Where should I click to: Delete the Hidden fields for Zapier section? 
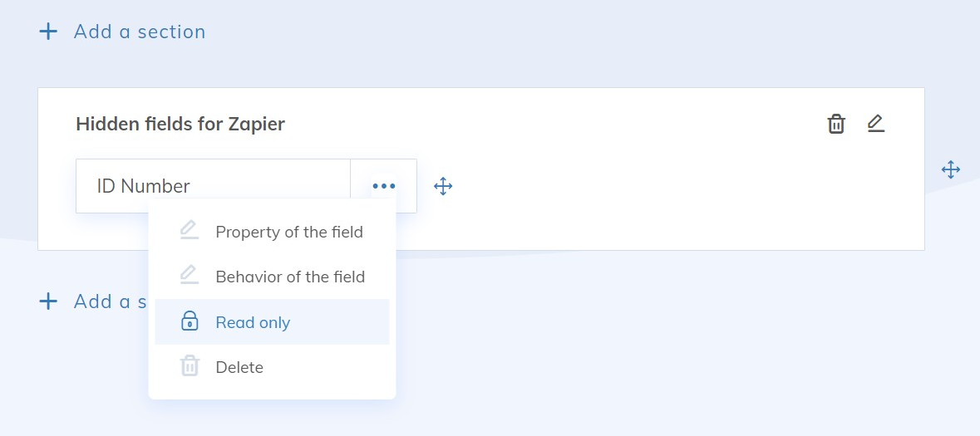pos(836,125)
